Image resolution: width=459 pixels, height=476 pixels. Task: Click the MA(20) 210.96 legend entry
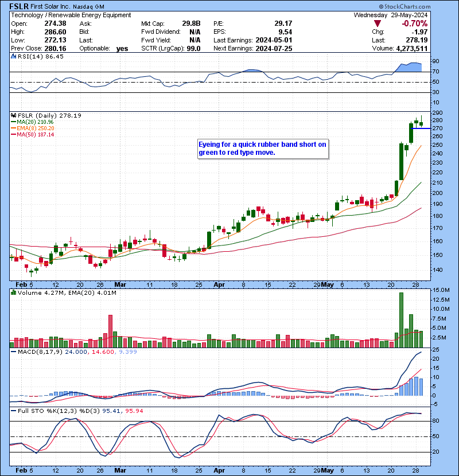pyautogui.click(x=33, y=122)
